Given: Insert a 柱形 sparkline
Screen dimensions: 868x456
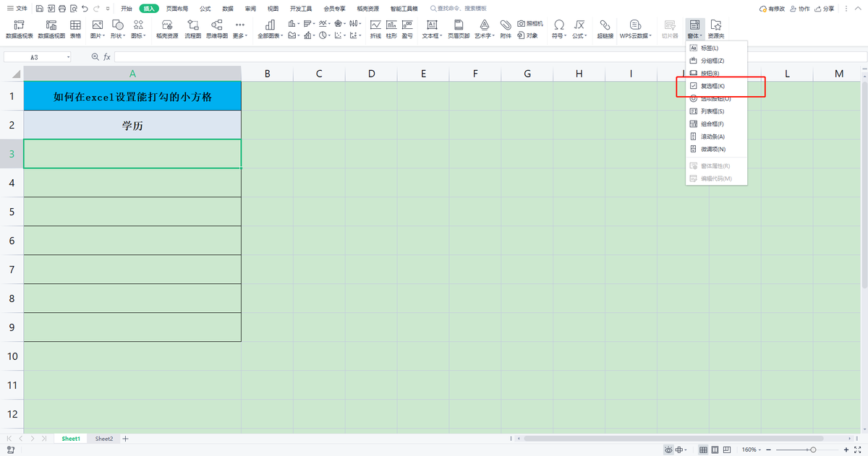Looking at the screenshot, I should coord(391,29).
